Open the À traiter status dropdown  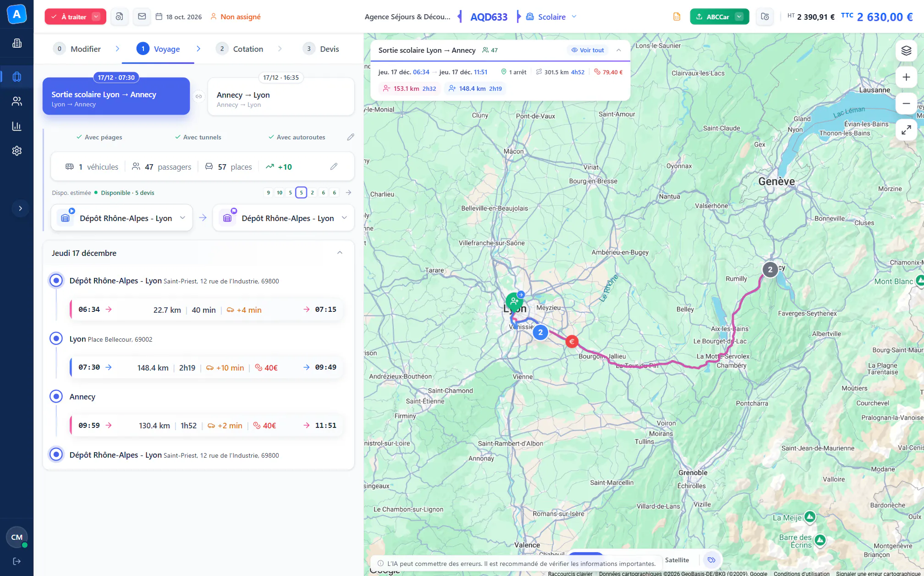point(96,17)
